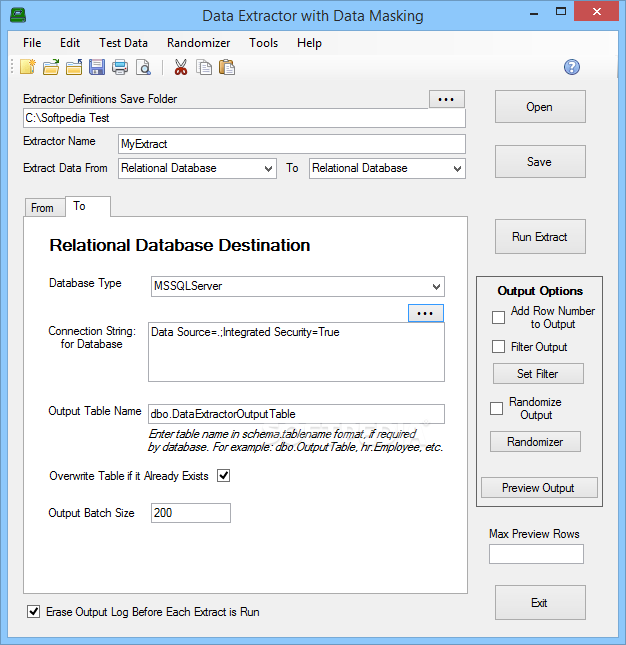Browse for Extractor Definitions Save Folder

pyautogui.click(x=447, y=99)
